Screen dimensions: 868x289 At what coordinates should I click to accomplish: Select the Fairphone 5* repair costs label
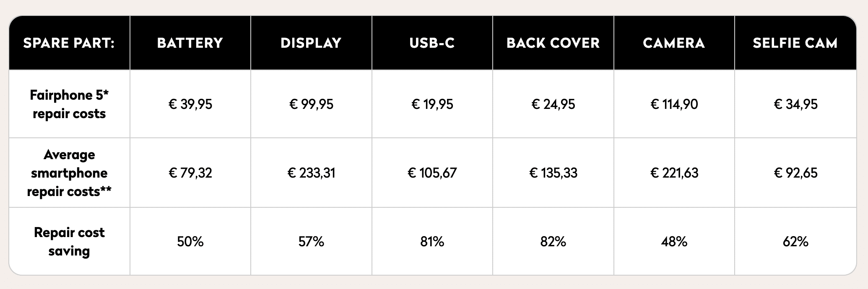69,104
